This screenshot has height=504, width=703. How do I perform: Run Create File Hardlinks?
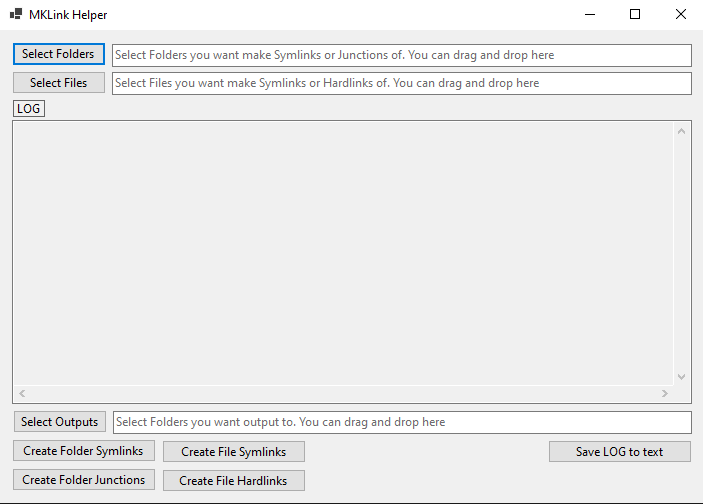click(234, 481)
